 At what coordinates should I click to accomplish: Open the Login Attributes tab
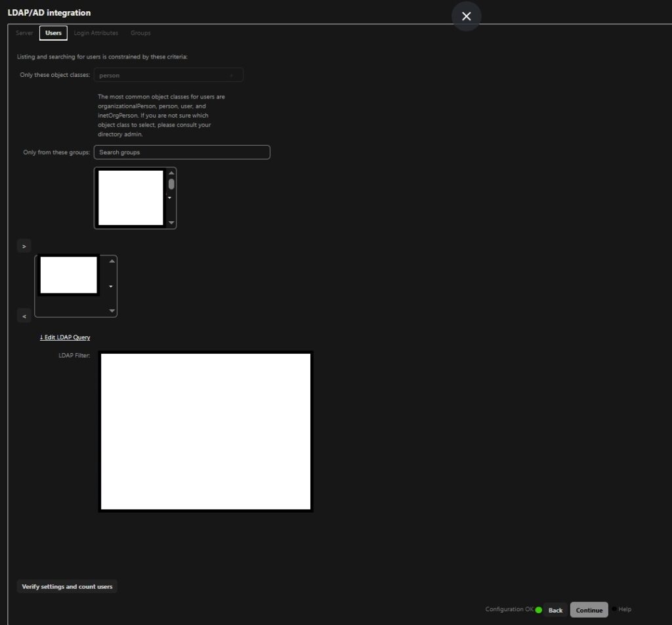[96, 33]
